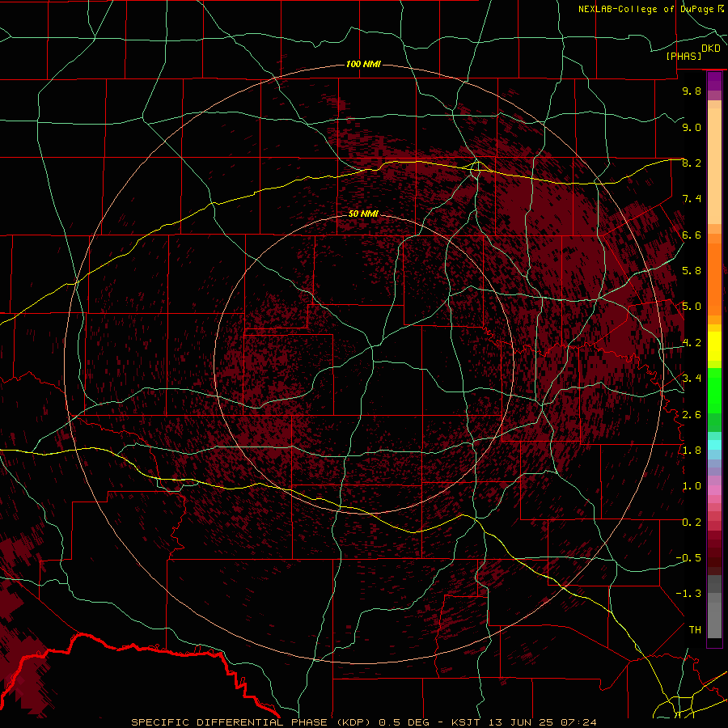Click the bright green segment of color bar
This screenshot has width=728, height=728.
coord(714,391)
